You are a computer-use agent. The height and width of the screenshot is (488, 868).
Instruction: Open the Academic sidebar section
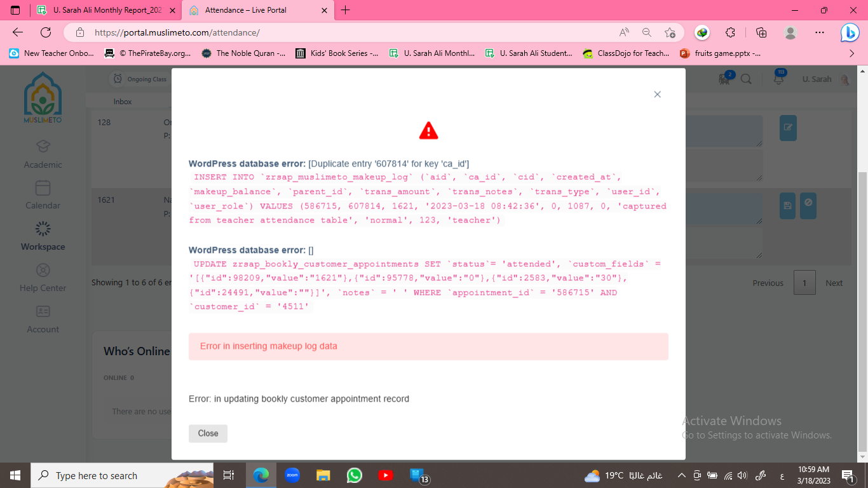(43, 154)
